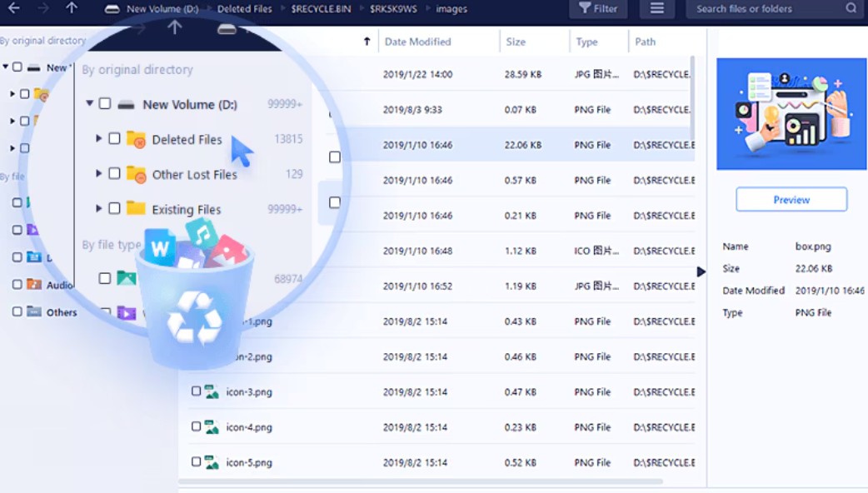Image resolution: width=868 pixels, height=493 pixels.
Task: Check the Audio file type checkbox
Action: [17, 285]
